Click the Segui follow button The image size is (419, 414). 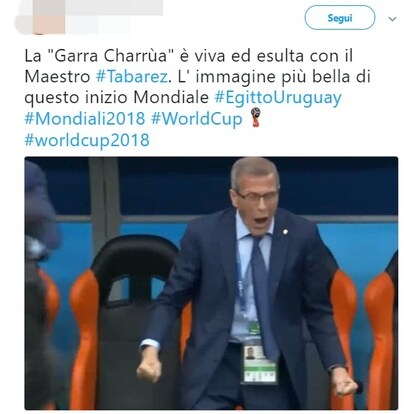[339, 18]
